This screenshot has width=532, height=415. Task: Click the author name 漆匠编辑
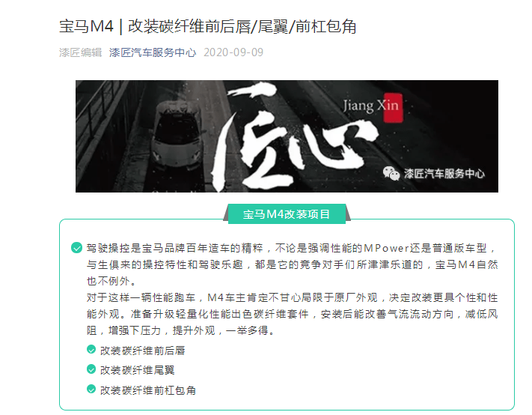click(x=80, y=52)
